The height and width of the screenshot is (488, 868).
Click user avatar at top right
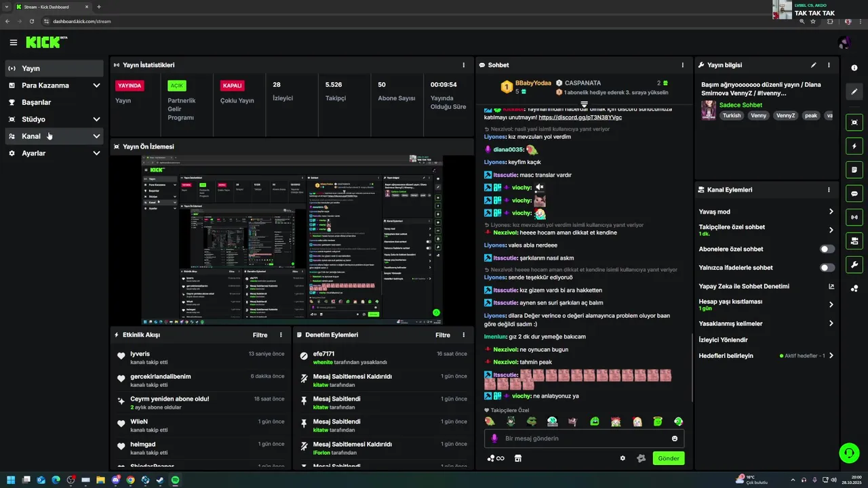coord(844,43)
